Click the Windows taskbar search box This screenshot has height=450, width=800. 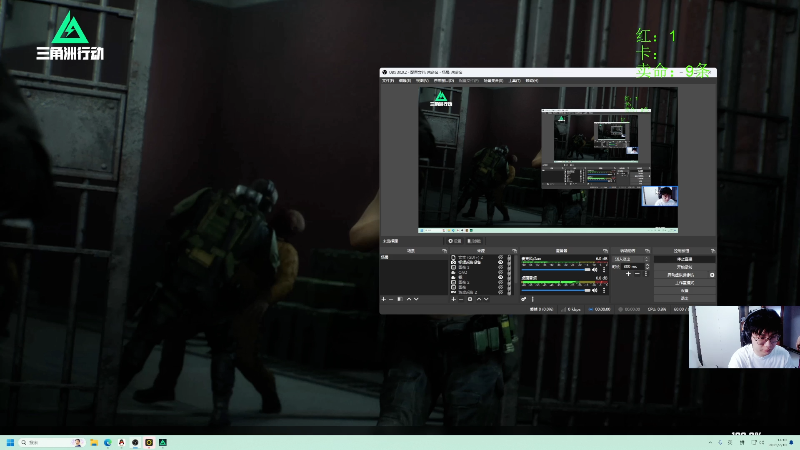coord(51,442)
